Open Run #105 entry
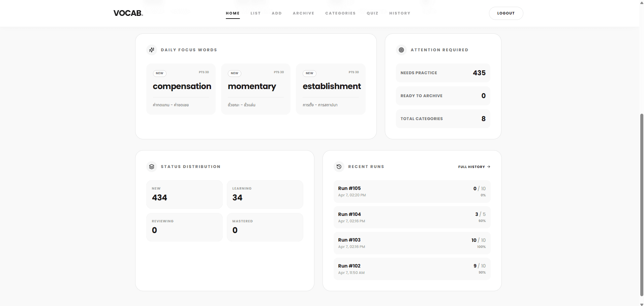The width and height of the screenshot is (644, 306). pos(412,191)
